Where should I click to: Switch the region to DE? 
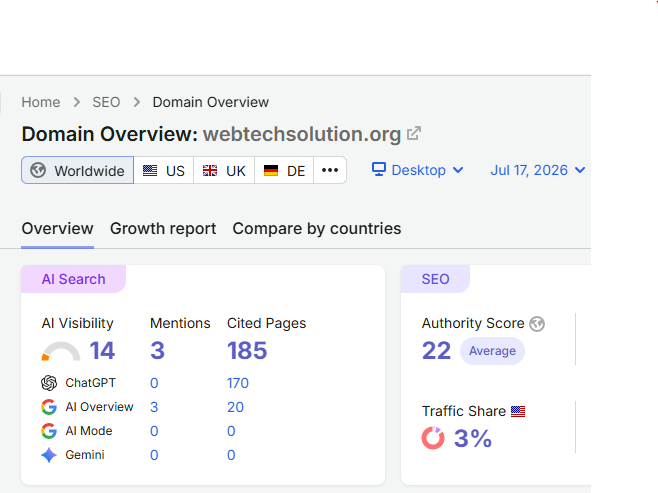tap(284, 170)
